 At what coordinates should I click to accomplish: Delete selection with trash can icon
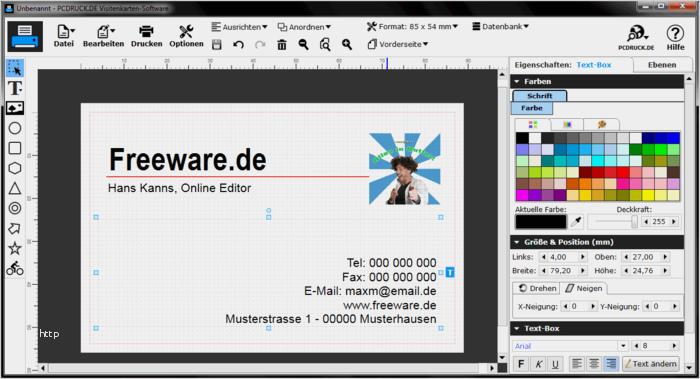coord(282,44)
